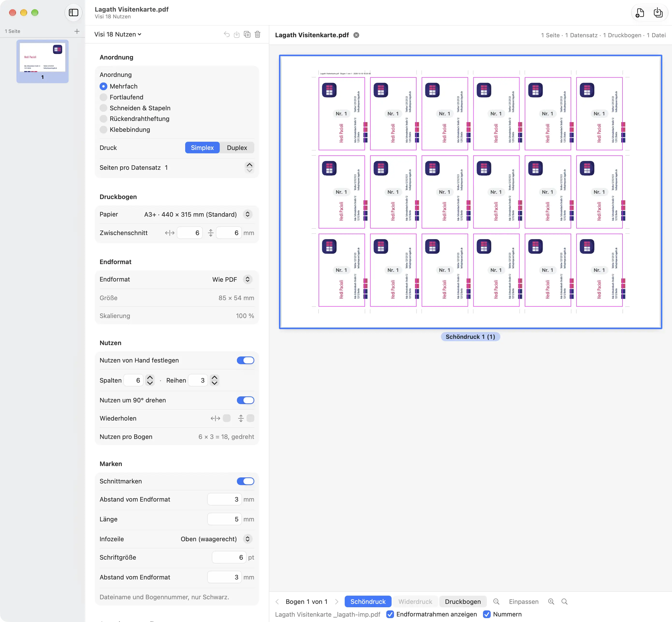Image resolution: width=672 pixels, height=622 pixels.
Task: Open the Visi 18 Nutzen preset dropdown
Action: (118, 34)
